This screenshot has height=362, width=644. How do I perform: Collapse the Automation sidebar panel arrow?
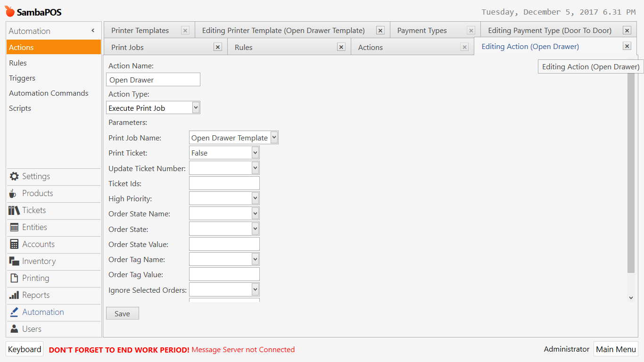click(93, 31)
